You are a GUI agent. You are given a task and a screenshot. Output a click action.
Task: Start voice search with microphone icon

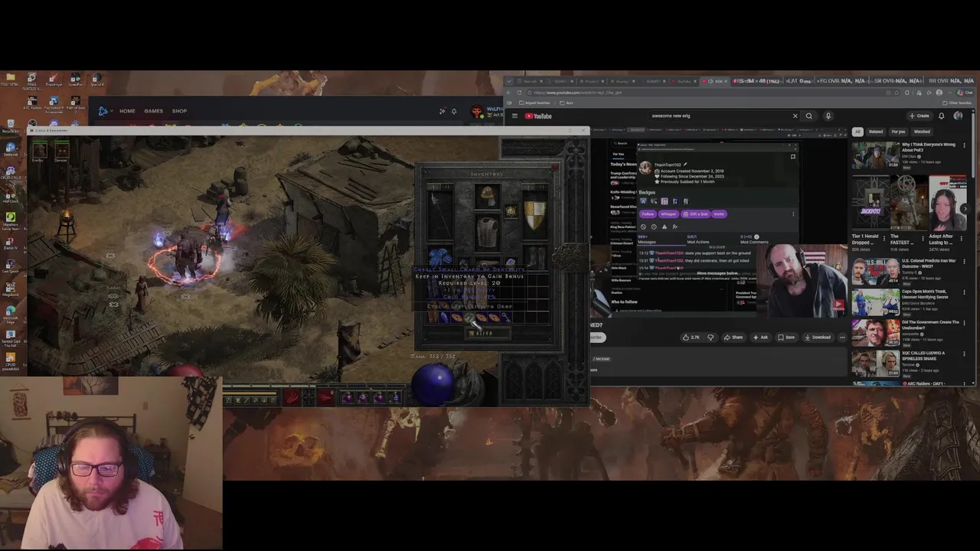[828, 116]
